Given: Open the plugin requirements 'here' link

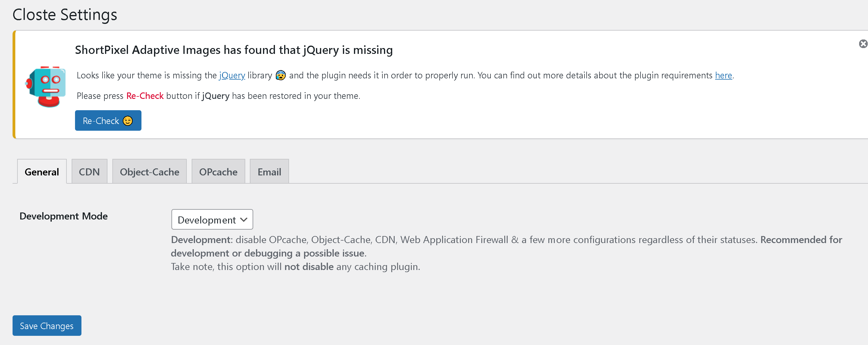Looking at the screenshot, I should pos(723,75).
